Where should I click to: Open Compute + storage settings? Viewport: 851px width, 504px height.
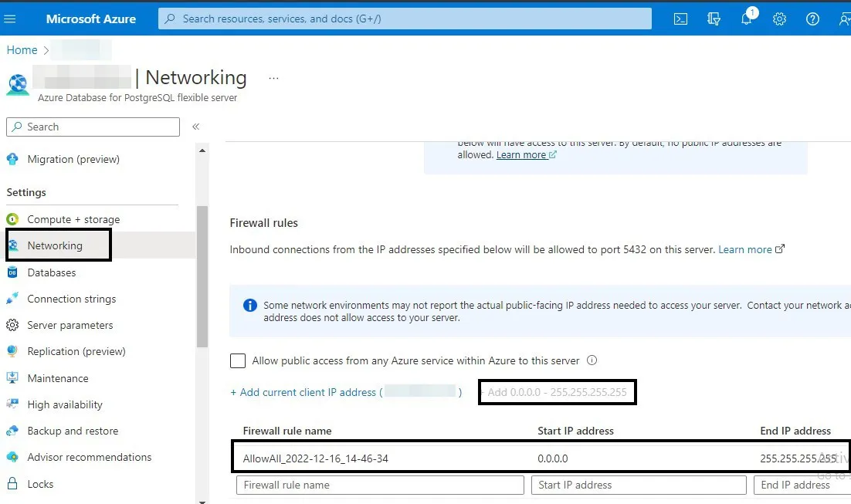[73, 219]
